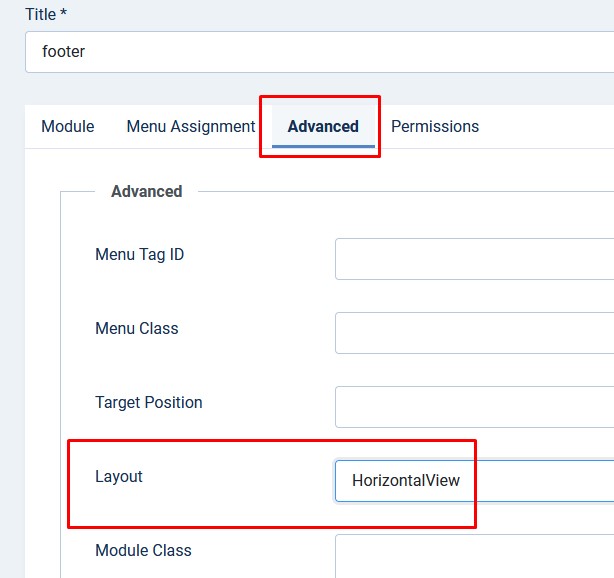Click inside the Menu Class field
614x578 pixels.
475,333
